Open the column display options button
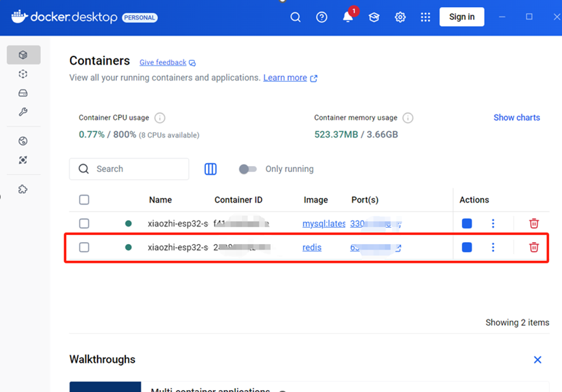 [211, 169]
